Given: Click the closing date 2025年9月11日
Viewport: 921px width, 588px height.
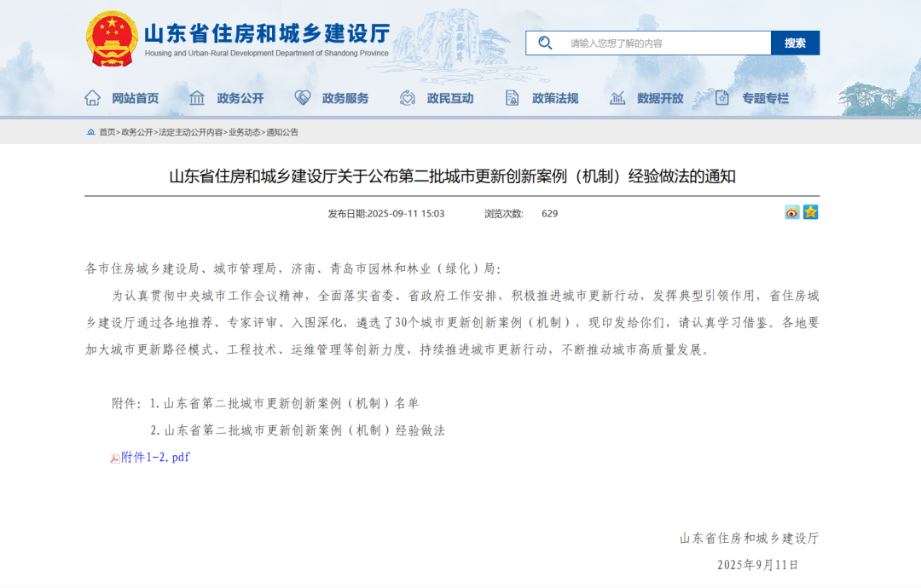Looking at the screenshot, I should [x=758, y=564].
